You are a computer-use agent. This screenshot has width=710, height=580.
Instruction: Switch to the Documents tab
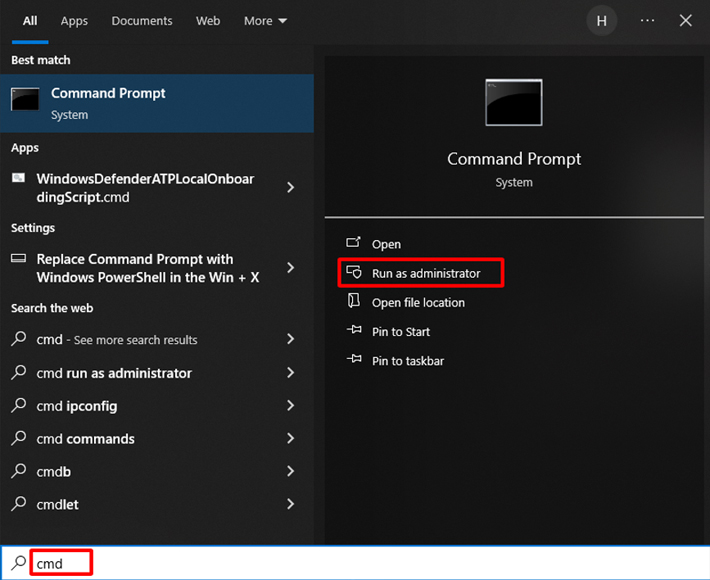click(x=140, y=21)
